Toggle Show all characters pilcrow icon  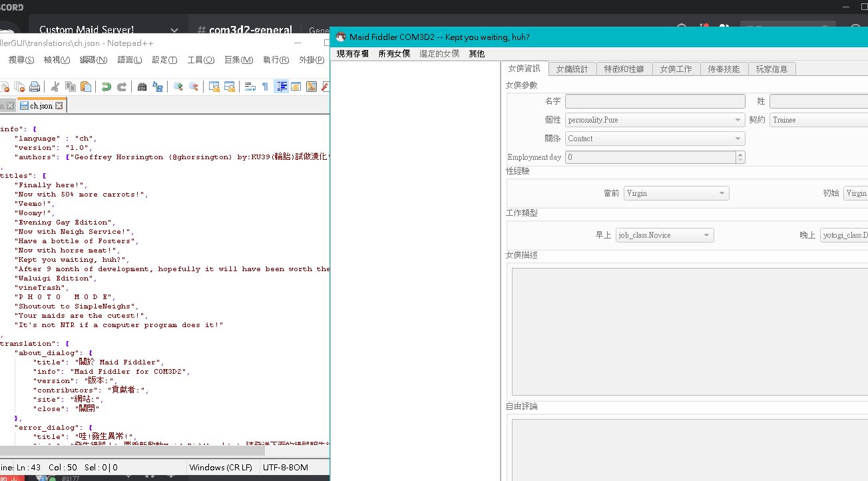pyautogui.click(x=266, y=87)
